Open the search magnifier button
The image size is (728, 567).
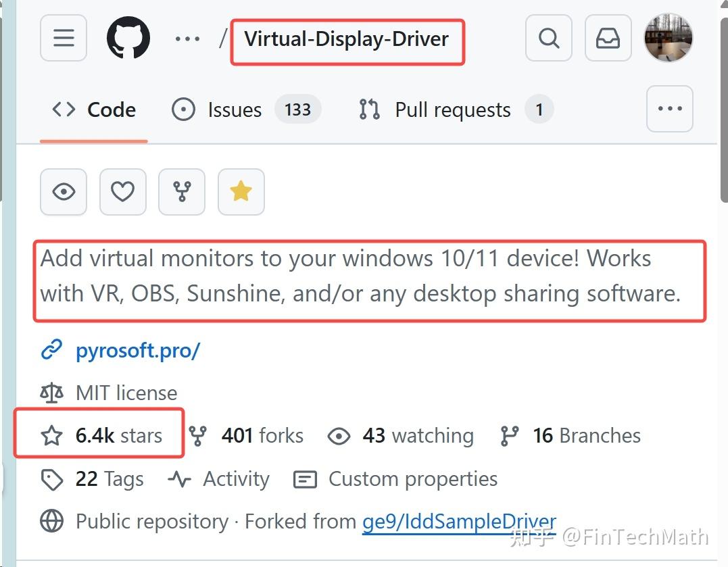click(x=549, y=38)
